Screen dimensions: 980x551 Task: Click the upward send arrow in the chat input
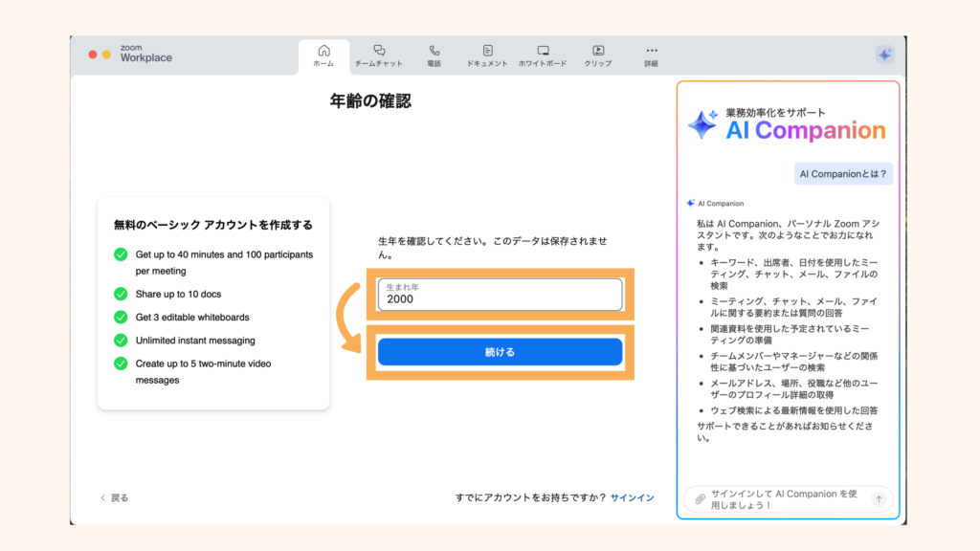(879, 498)
